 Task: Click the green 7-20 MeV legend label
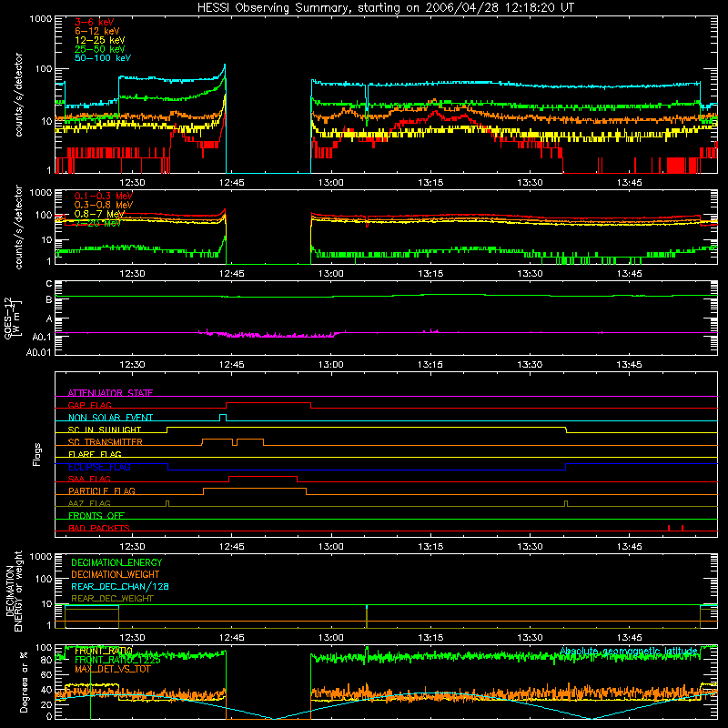(x=97, y=223)
